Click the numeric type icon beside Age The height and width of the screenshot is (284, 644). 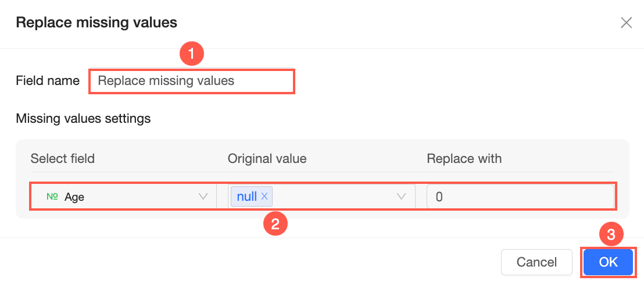52,197
